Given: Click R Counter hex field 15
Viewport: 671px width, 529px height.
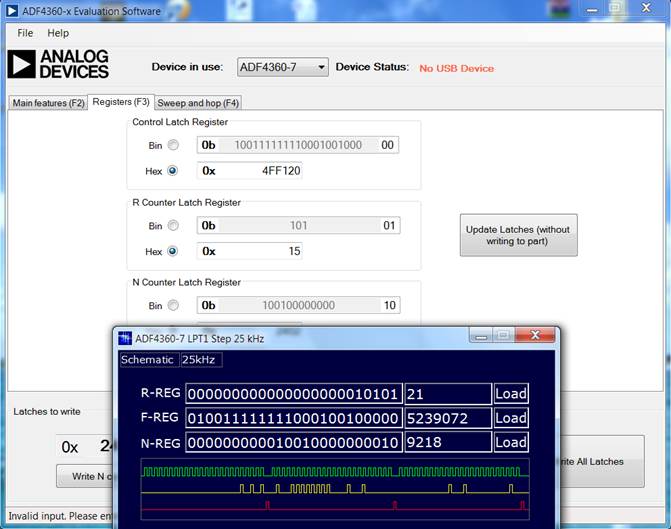Looking at the screenshot, I should [x=249, y=251].
